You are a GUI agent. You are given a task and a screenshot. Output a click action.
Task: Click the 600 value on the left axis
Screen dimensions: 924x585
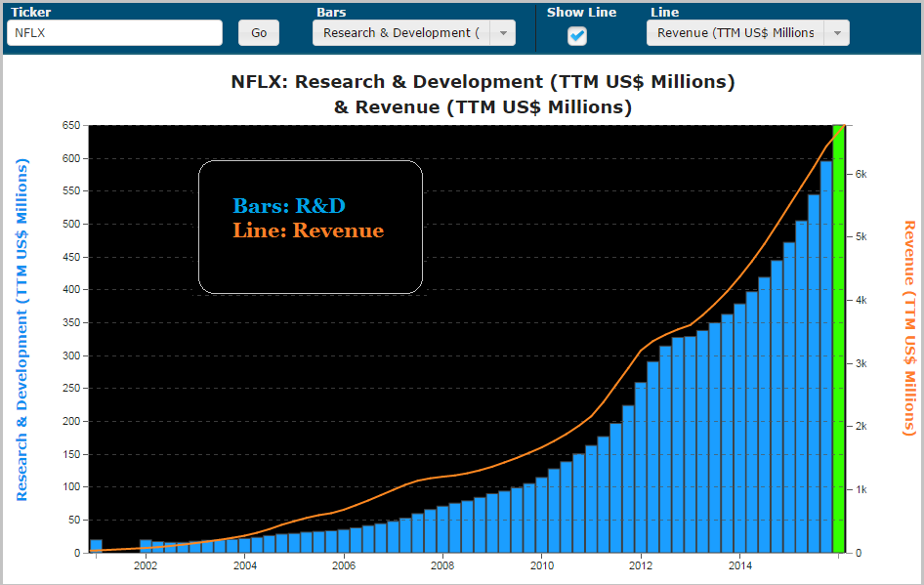click(x=70, y=158)
